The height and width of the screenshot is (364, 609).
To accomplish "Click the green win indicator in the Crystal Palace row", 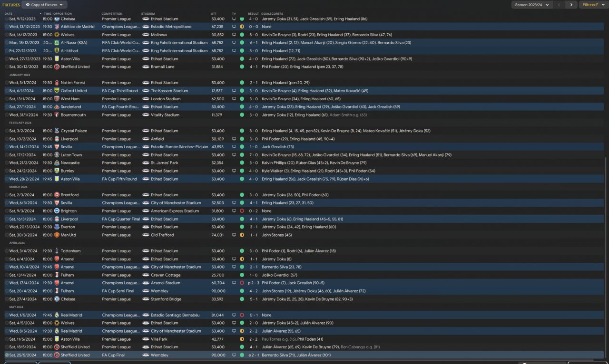I will [x=242, y=131].
